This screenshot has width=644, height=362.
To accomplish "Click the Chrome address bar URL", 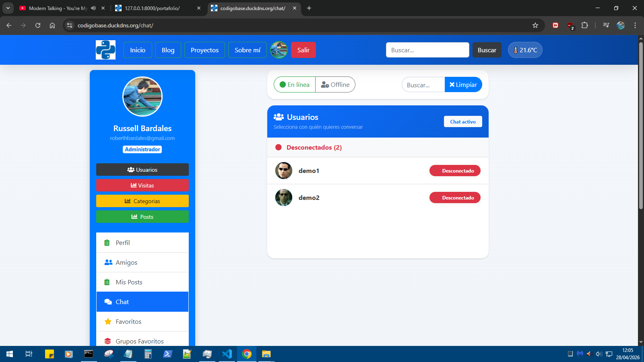I will point(116,25).
